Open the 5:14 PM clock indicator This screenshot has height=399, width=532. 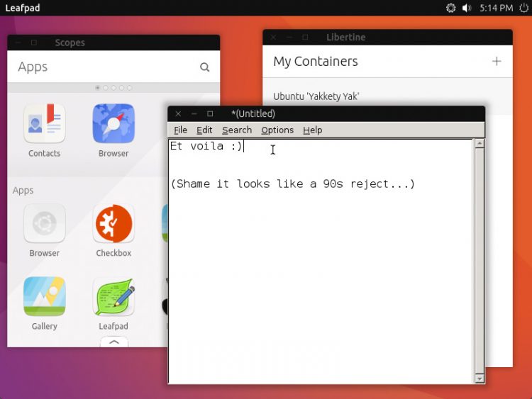pos(496,8)
